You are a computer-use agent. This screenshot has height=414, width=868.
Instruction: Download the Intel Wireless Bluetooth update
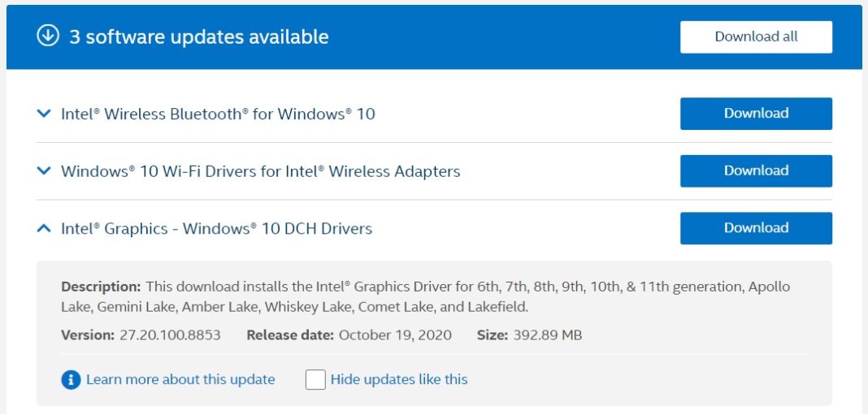click(756, 114)
